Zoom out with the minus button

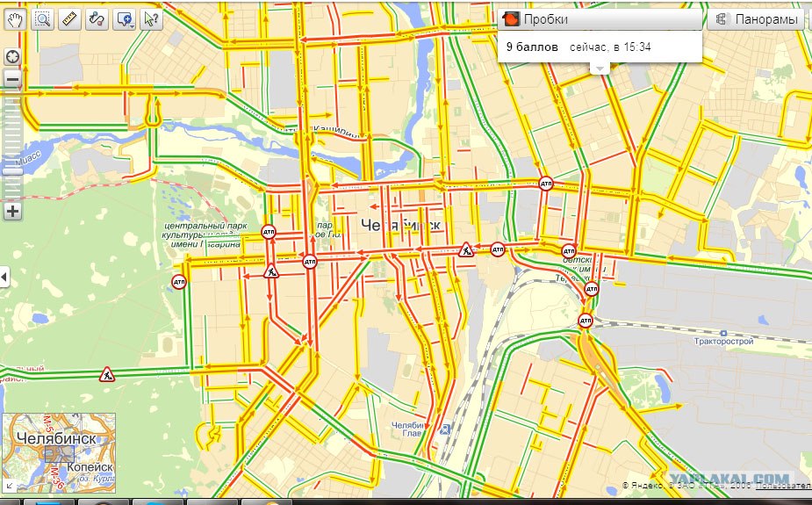click(12, 79)
